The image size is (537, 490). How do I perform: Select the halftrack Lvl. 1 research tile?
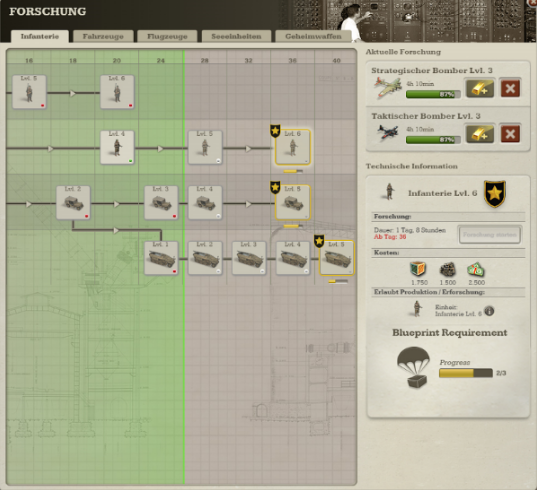point(161,258)
